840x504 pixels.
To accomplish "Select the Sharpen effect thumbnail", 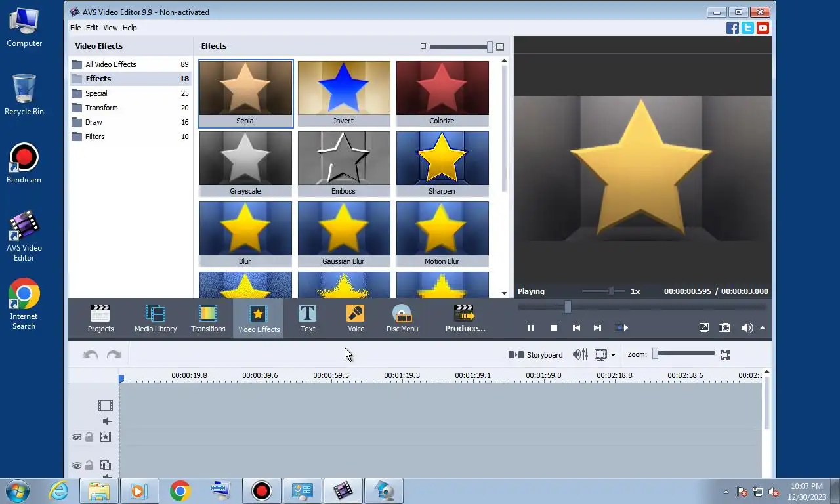I will point(442,163).
